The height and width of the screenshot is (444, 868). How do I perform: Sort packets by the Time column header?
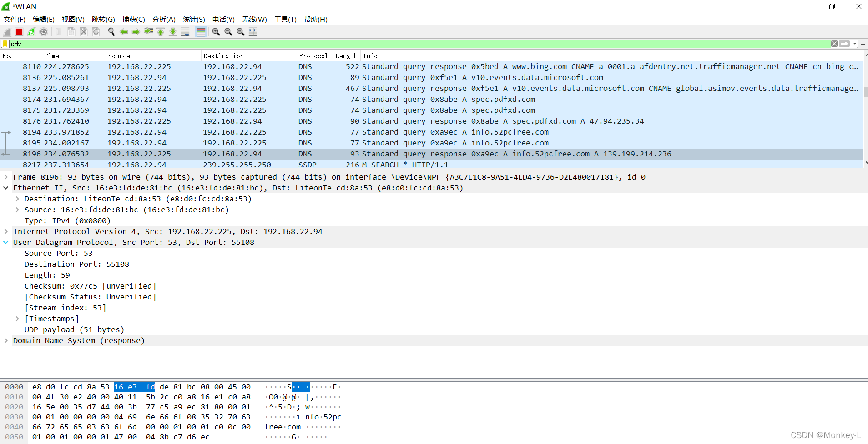(x=74, y=56)
